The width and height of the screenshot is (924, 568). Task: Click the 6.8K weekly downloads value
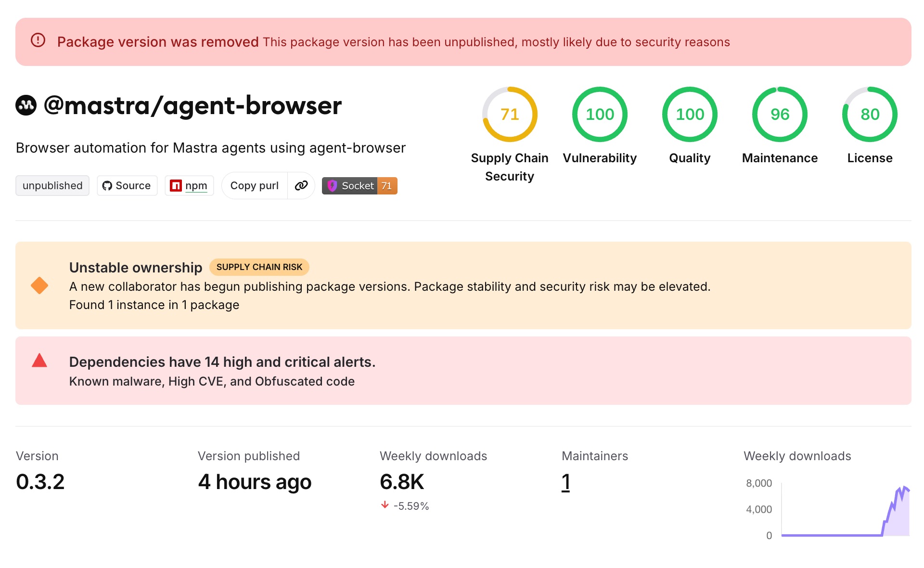click(x=402, y=482)
